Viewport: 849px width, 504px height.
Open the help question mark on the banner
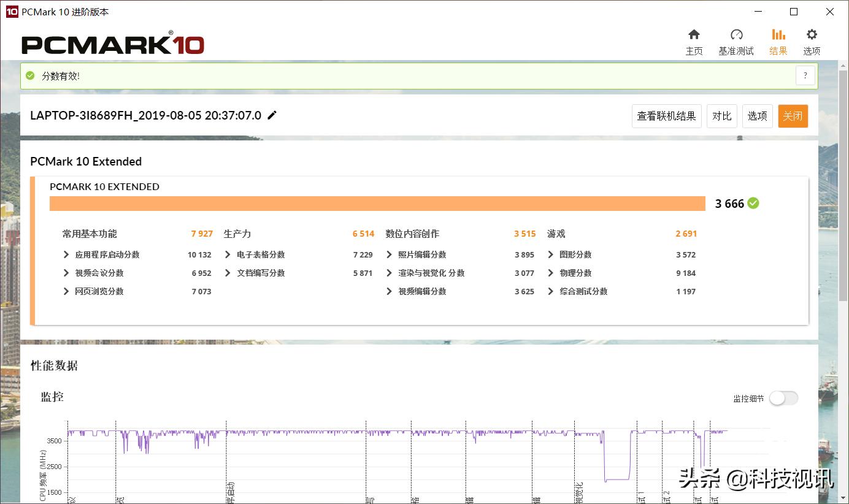[805, 75]
